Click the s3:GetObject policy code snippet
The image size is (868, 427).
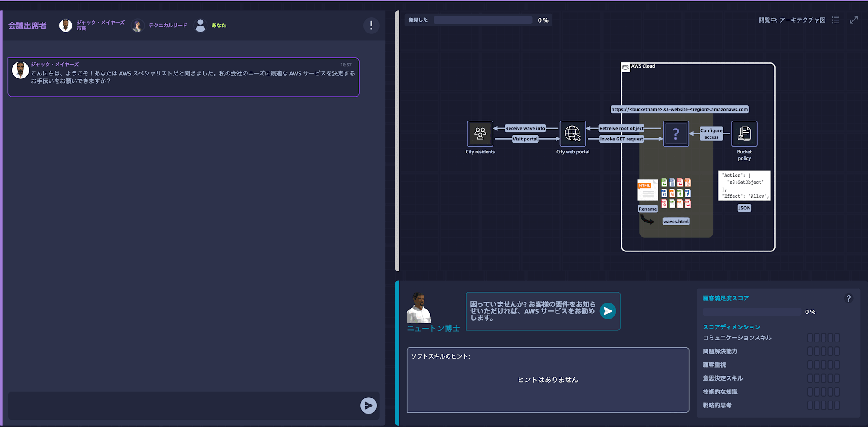(744, 186)
